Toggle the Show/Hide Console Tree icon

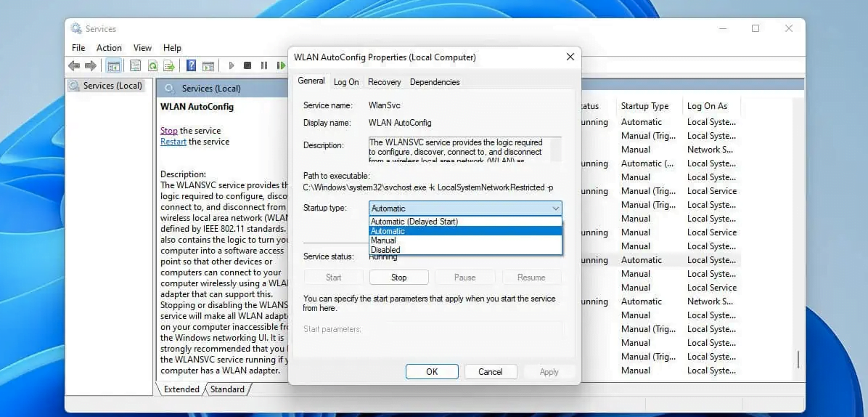pos(113,65)
